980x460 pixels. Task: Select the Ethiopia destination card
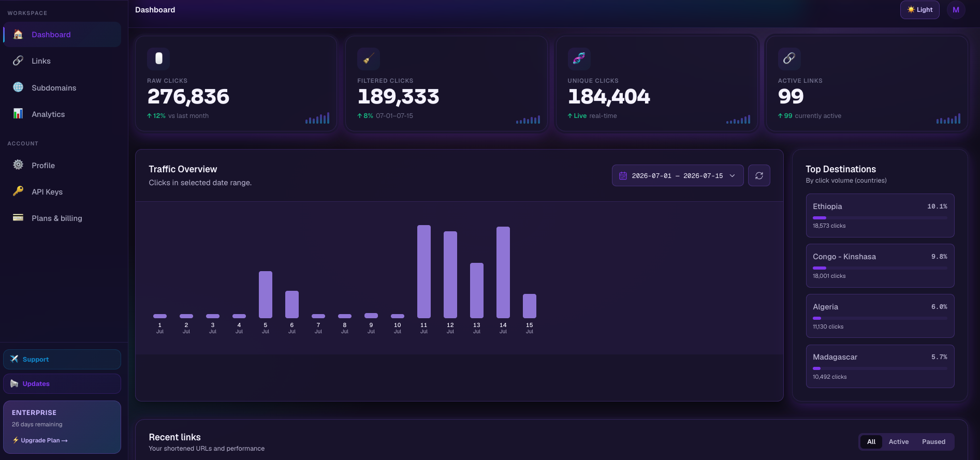tap(880, 215)
